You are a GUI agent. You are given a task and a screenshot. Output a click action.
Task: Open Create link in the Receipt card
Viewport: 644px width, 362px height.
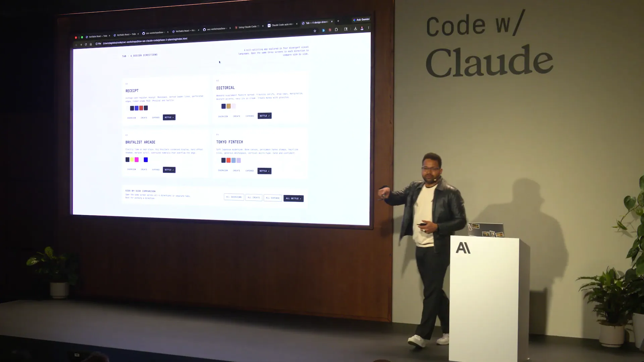[144, 118]
